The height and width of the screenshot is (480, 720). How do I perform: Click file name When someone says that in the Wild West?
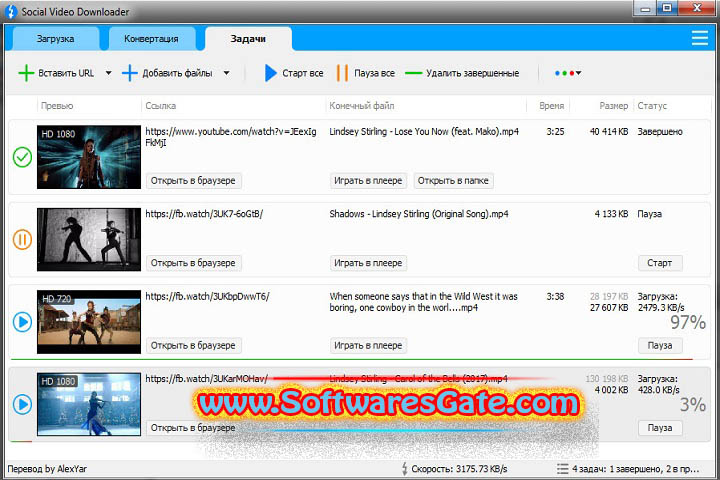point(423,302)
